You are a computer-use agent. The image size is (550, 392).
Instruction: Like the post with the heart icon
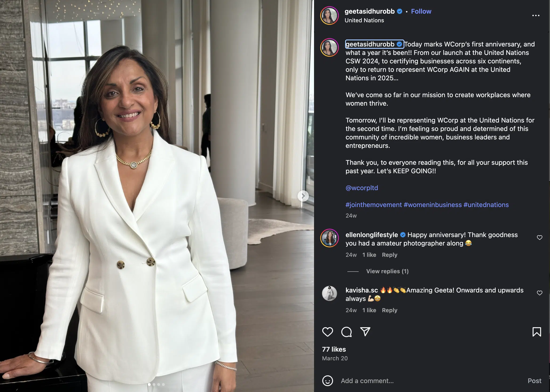(x=327, y=332)
